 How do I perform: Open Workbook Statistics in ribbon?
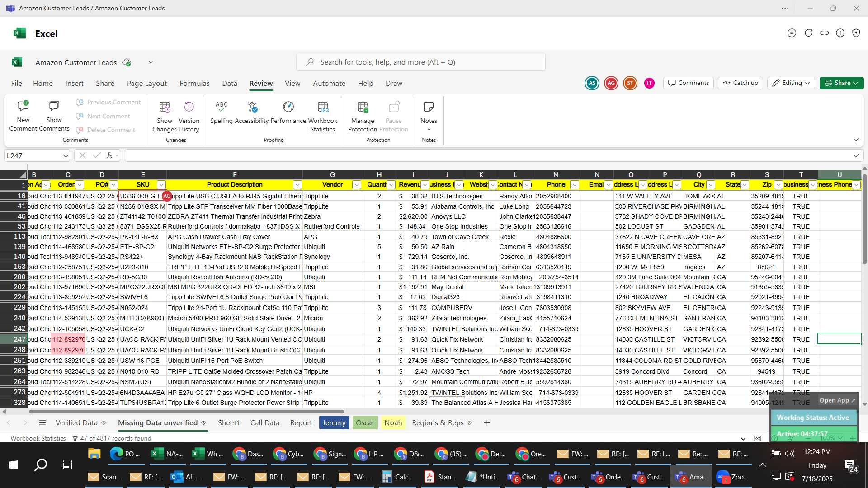(323, 117)
